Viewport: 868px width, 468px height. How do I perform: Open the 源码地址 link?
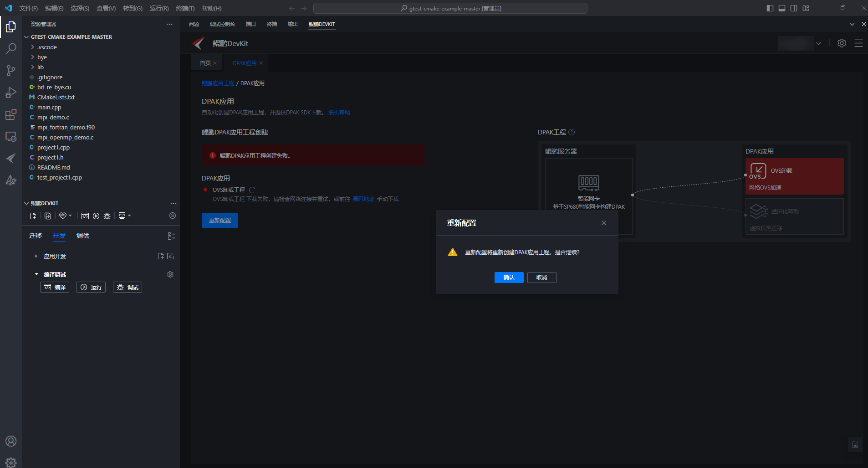pyautogui.click(x=363, y=199)
